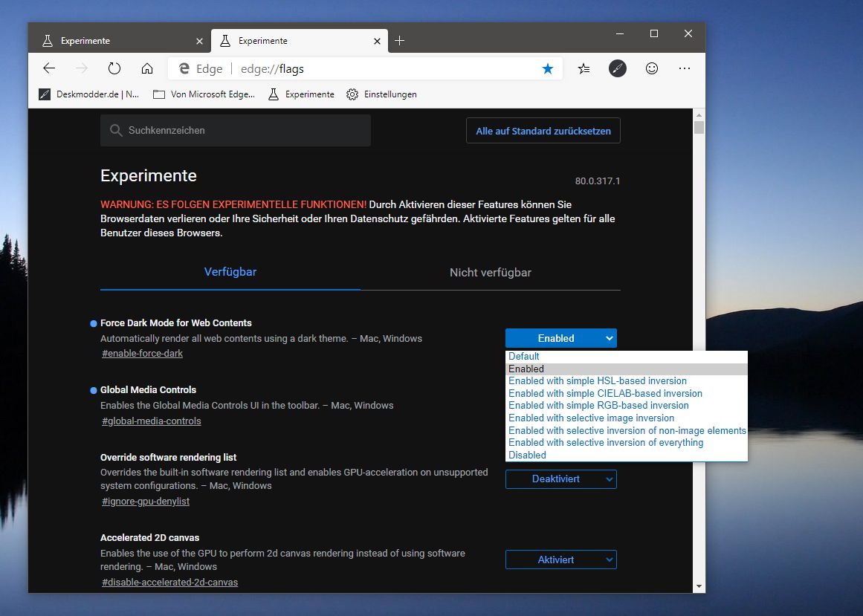Click Alle auf Standard zurücksetzen button

point(543,131)
